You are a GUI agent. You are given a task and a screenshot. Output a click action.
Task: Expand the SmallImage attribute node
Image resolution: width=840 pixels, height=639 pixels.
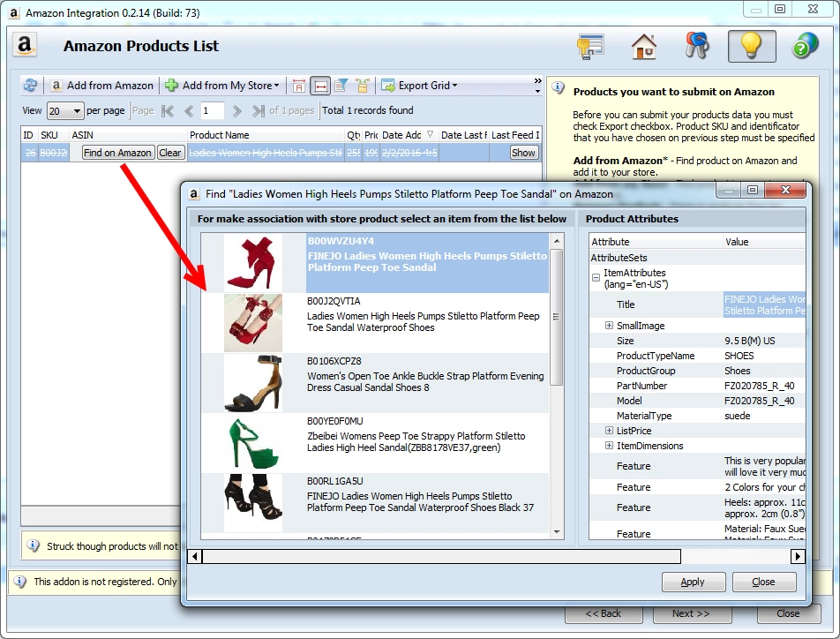609,325
